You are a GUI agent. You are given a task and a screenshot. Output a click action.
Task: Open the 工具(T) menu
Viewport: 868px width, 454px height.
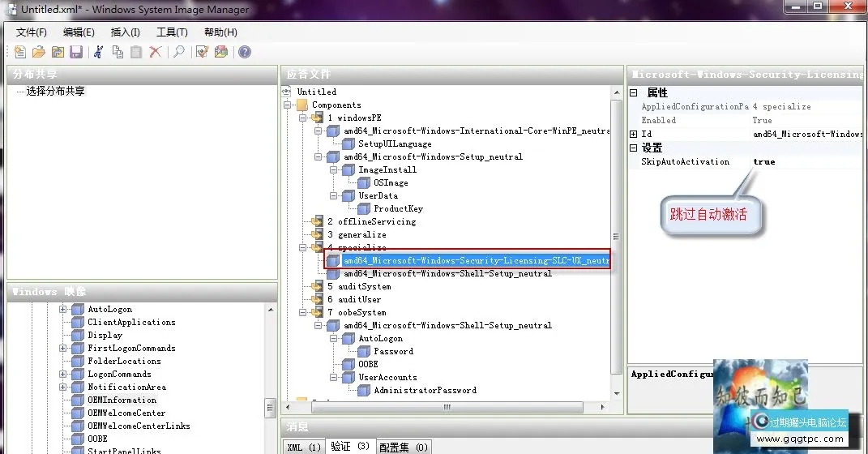coord(172,32)
